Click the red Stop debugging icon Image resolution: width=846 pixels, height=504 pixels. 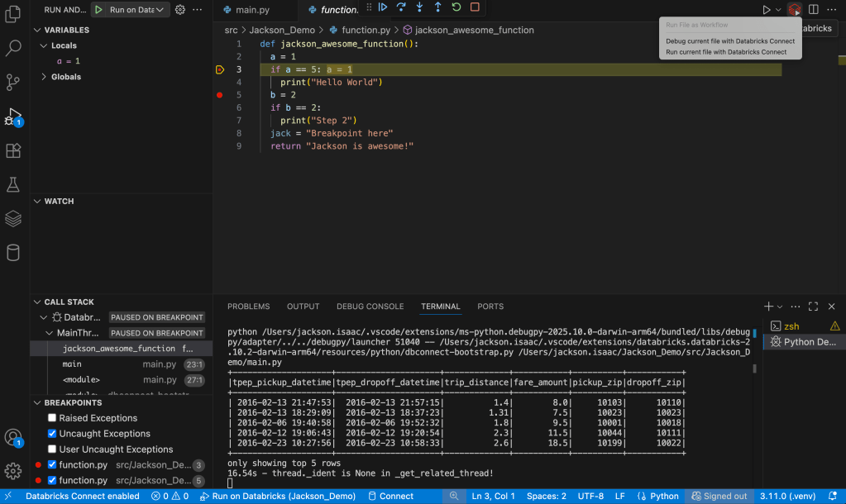(x=473, y=7)
